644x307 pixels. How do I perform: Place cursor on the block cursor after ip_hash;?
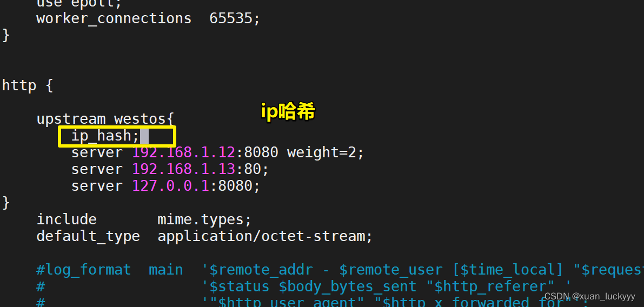click(144, 136)
